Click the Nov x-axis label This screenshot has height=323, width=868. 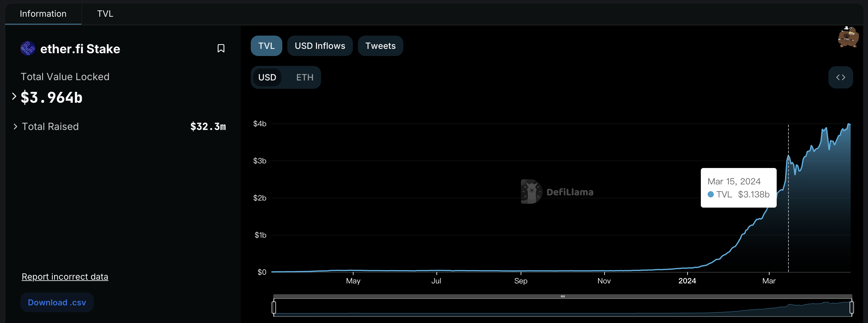pyautogui.click(x=604, y=281)
